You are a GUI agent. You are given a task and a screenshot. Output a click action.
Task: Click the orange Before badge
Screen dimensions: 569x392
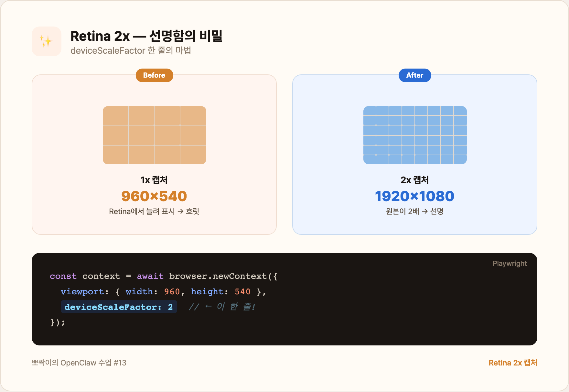154,75
